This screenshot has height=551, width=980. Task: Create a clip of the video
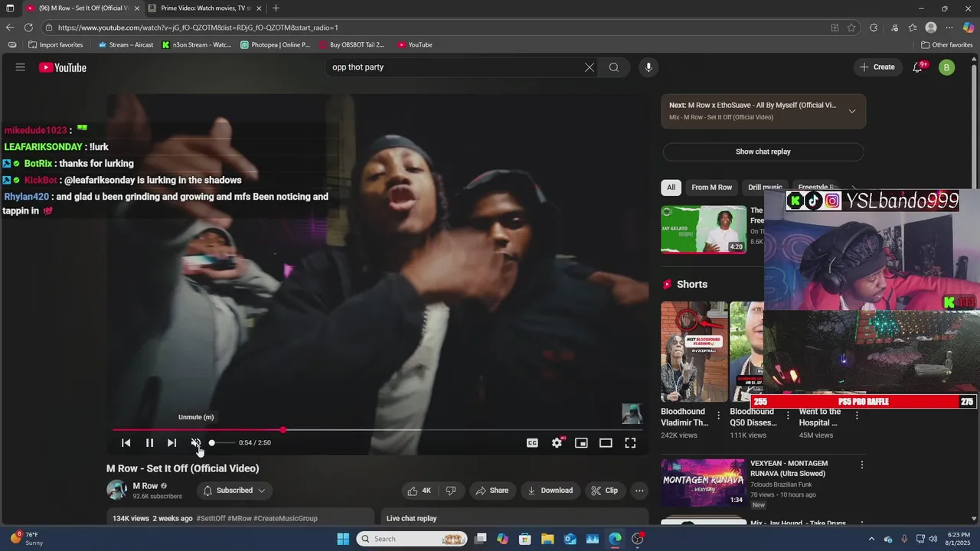pos(605,491)
